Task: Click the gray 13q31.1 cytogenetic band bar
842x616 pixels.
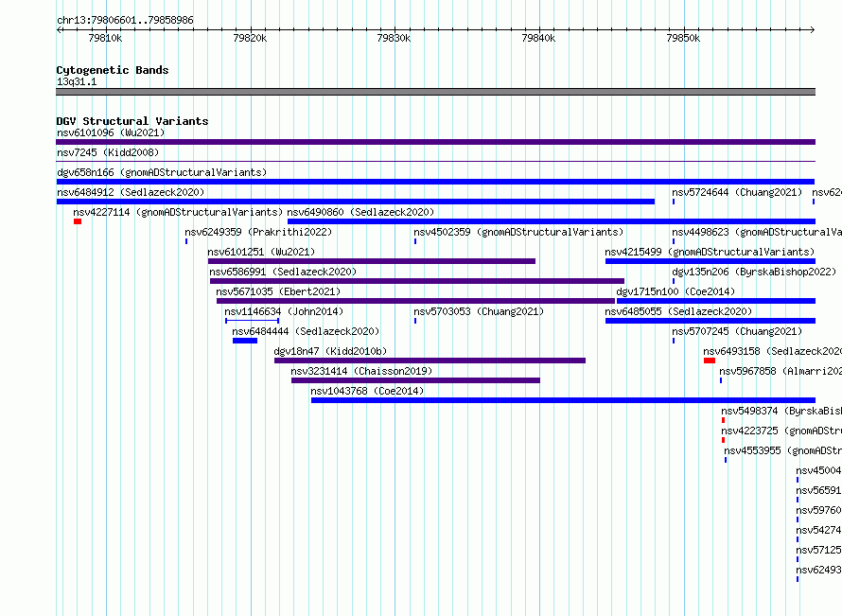Action: [435, 92]
